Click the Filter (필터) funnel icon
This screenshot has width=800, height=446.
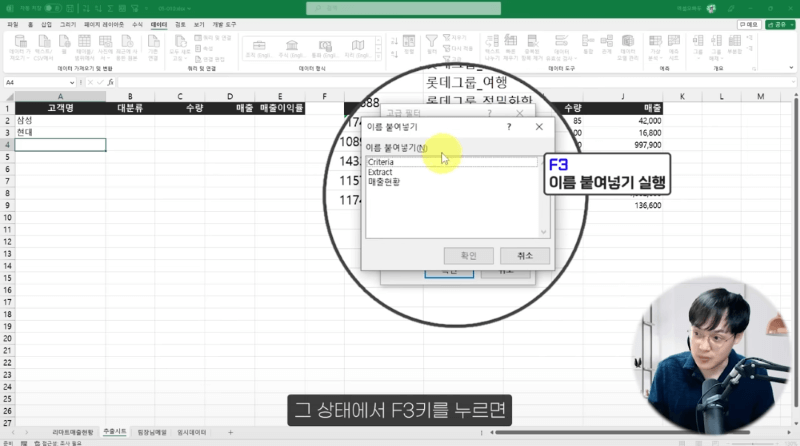click(432, 45)
